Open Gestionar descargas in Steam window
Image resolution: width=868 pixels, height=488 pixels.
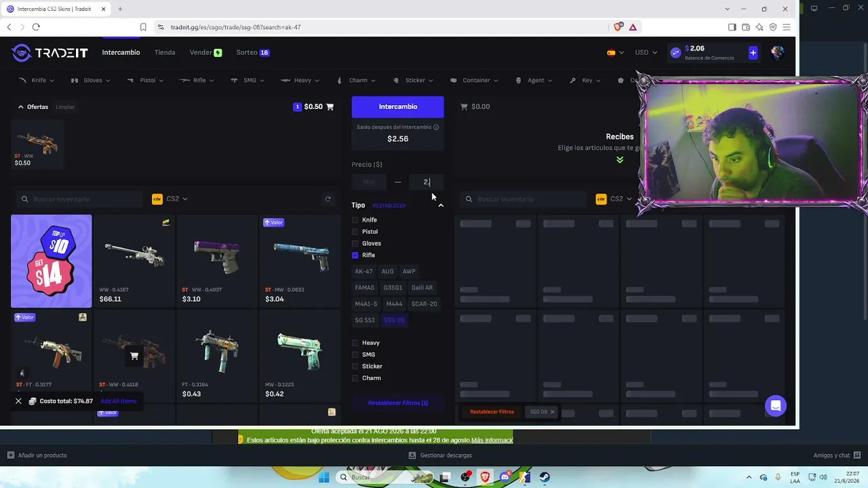tap(441, 455)
